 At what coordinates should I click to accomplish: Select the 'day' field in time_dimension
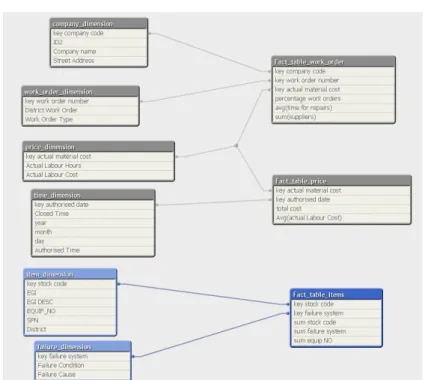[x=93, y=241]
